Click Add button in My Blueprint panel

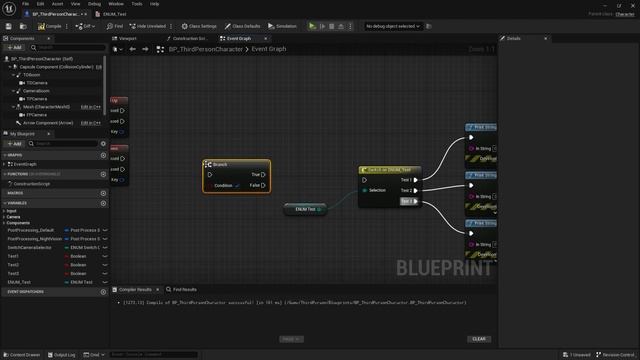[x=14, y=144]
